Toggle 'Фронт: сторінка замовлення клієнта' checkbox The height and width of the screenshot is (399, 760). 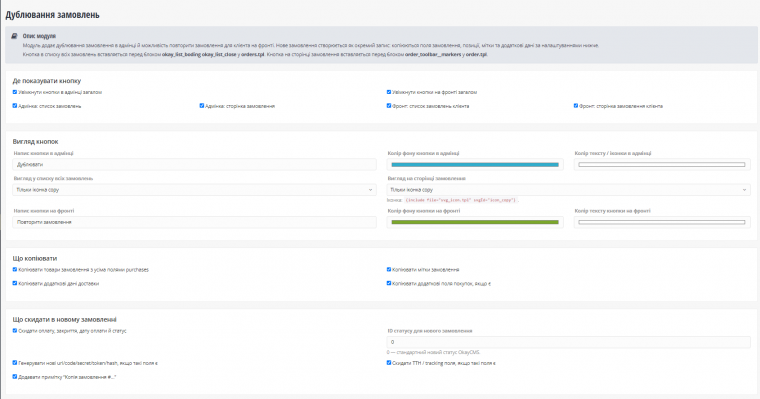click(576, 105)
